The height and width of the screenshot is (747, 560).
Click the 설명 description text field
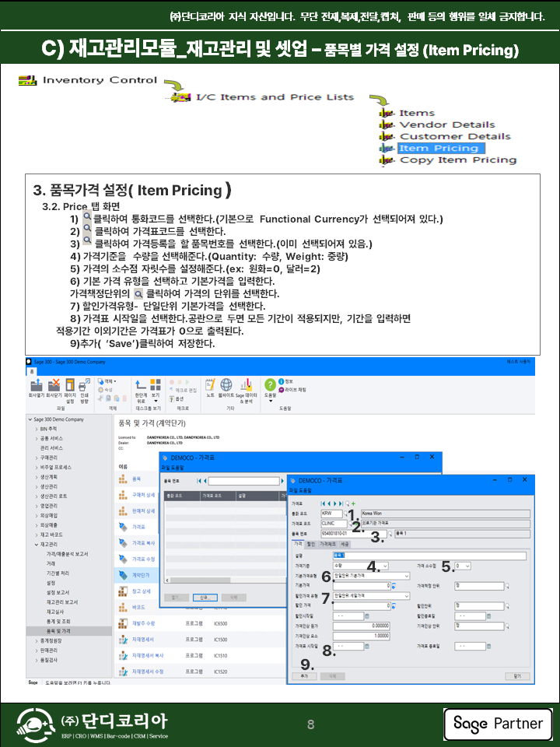click(x=429, y=556)
